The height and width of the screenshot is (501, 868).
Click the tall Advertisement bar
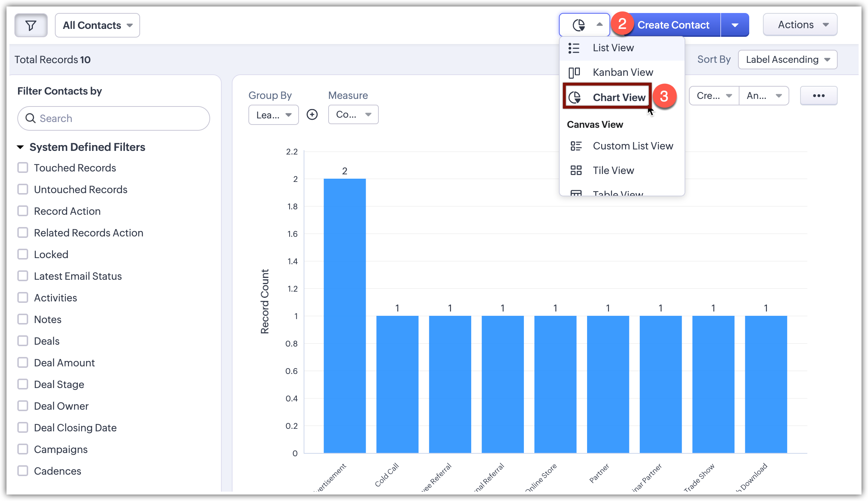coord(344,315)
